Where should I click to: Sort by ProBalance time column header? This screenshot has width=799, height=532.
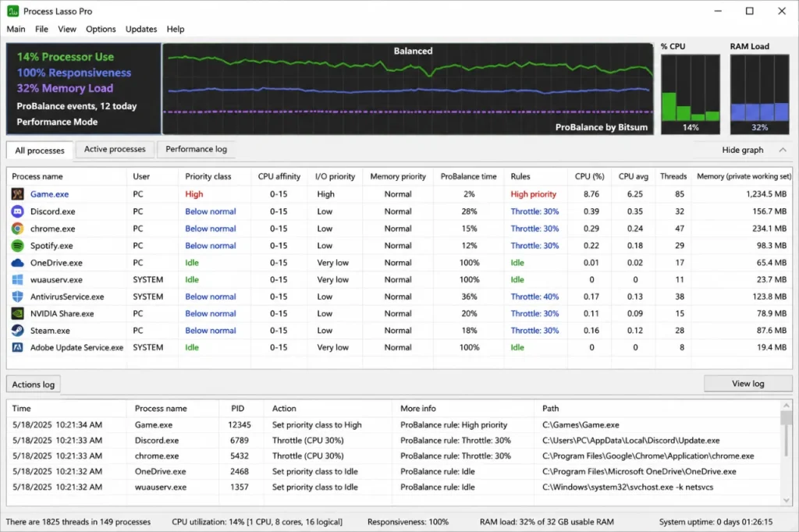468,176
